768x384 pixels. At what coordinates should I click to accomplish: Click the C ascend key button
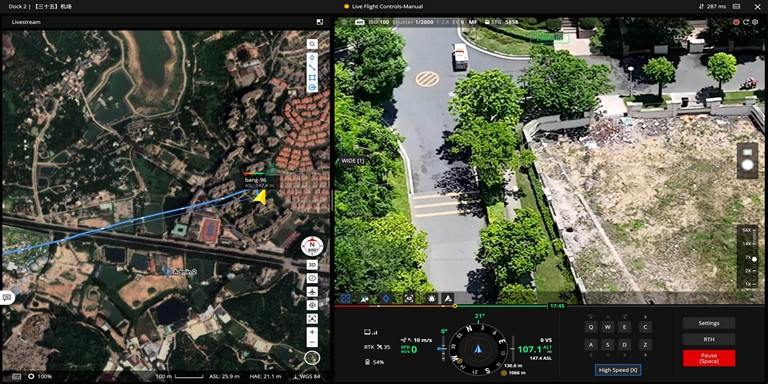[646, 328]
